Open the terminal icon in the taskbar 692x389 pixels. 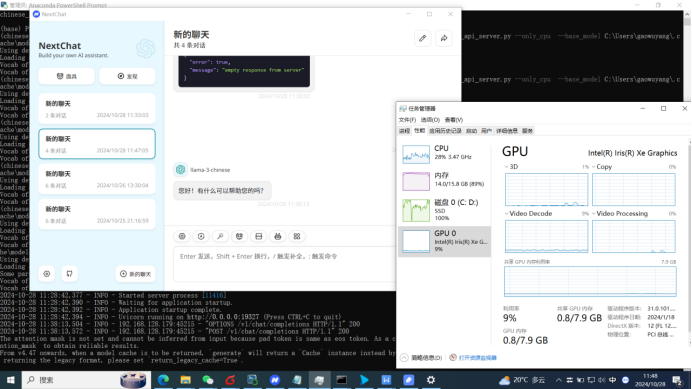point(342,380)
